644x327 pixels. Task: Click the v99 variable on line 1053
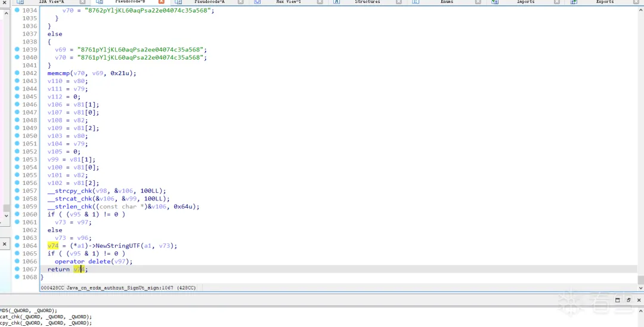[53, 159]
